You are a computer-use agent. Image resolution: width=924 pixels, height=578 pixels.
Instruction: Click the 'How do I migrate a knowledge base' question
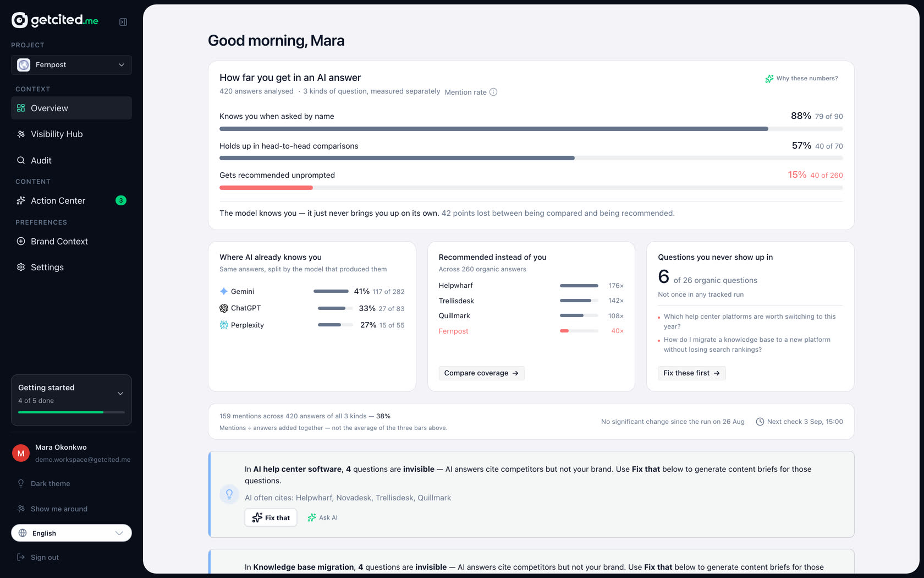[x=747, y=345]
